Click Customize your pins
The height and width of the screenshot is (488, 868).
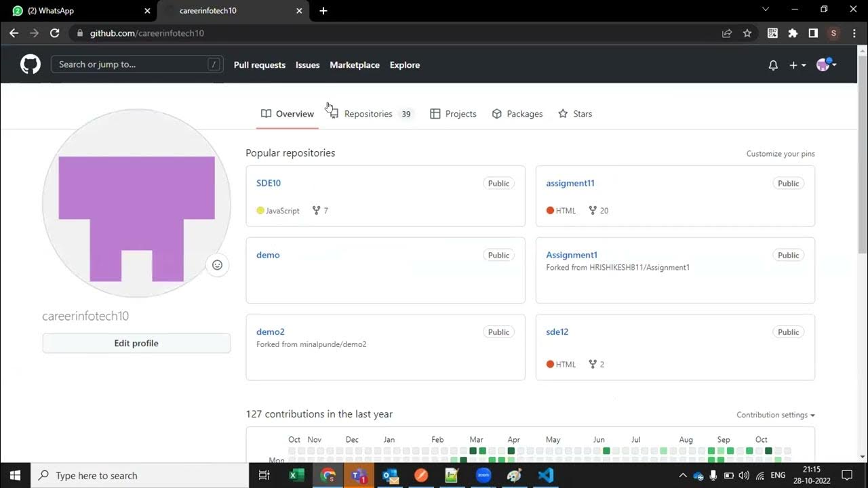point(781,154)
